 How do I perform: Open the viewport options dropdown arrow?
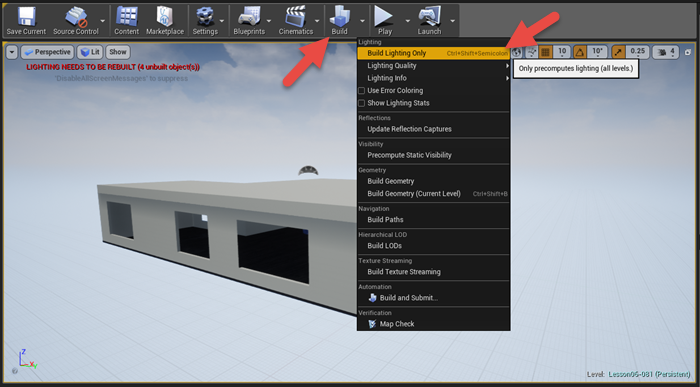(x=12, y=52)
